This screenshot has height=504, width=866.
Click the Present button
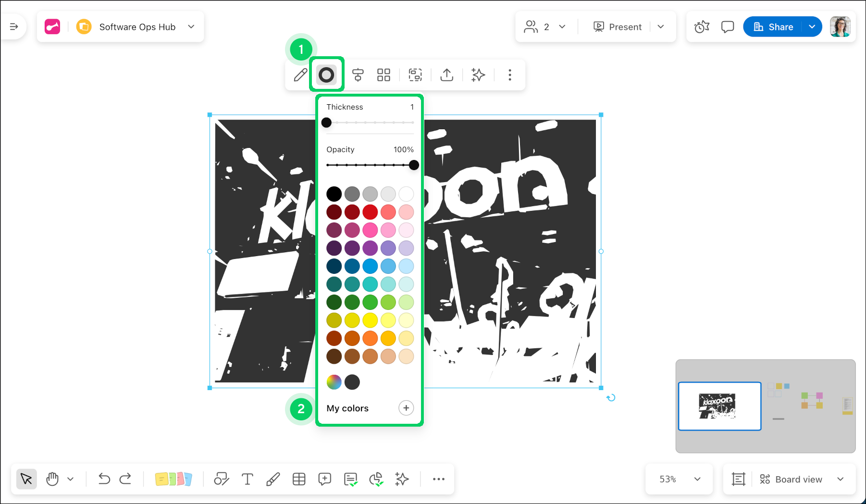[618, 27]
